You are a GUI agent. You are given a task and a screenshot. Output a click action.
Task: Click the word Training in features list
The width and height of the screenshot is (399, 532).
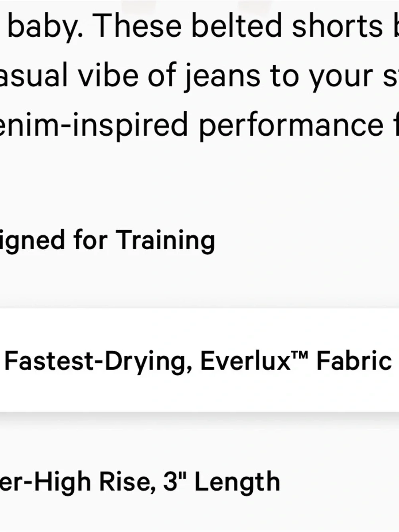click(x=166, y=241)
